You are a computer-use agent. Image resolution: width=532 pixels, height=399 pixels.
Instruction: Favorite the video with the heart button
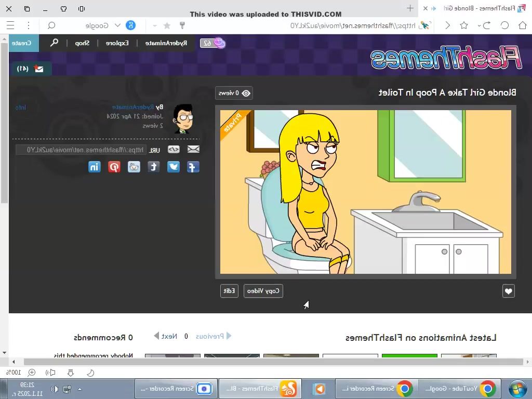tap(508, 291)
